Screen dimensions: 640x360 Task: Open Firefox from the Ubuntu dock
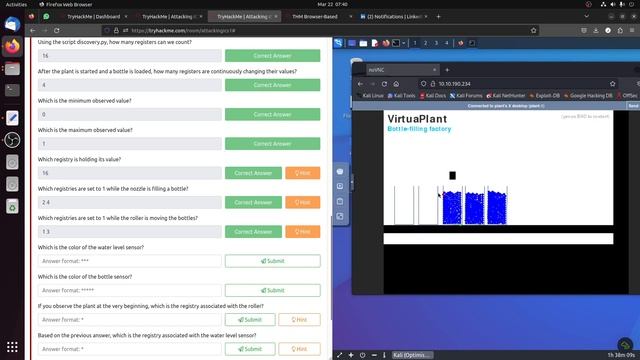click(12, 47)
